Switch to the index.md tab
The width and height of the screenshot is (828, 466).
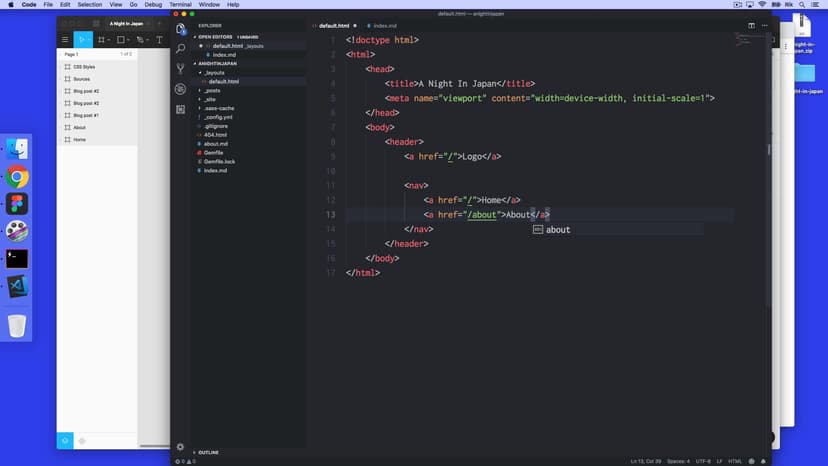click(x=384, y=25)
